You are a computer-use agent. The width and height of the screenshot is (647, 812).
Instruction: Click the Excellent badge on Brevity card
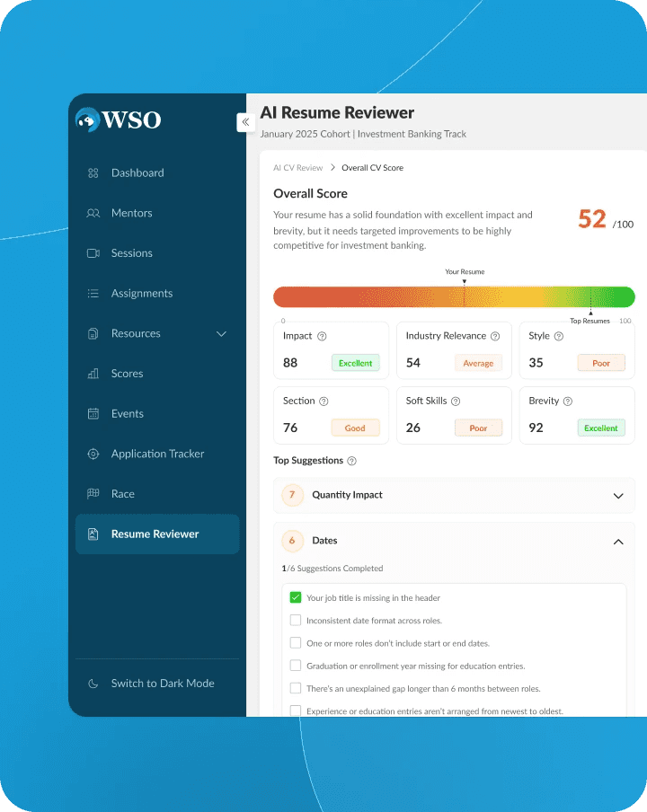click(x=601, y=428)
